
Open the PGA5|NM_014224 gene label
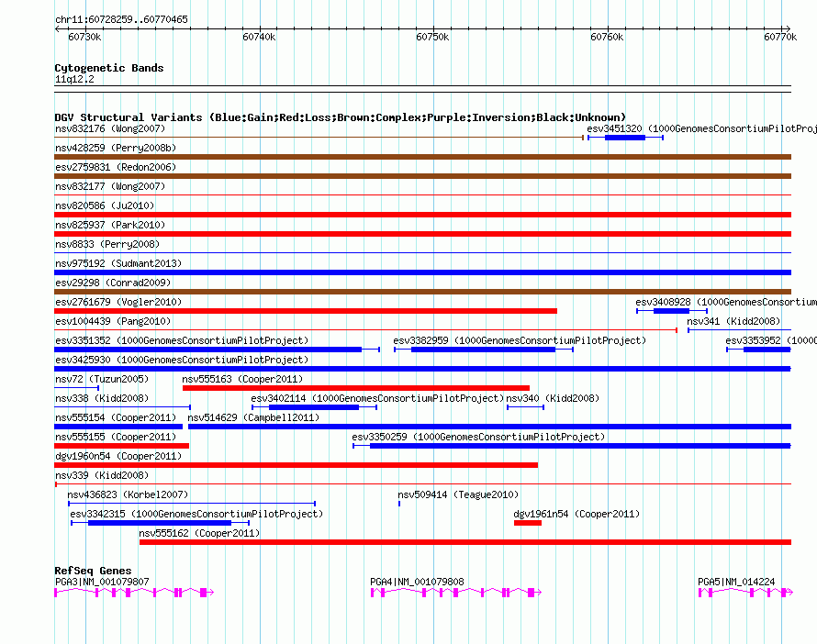[736, 582]
